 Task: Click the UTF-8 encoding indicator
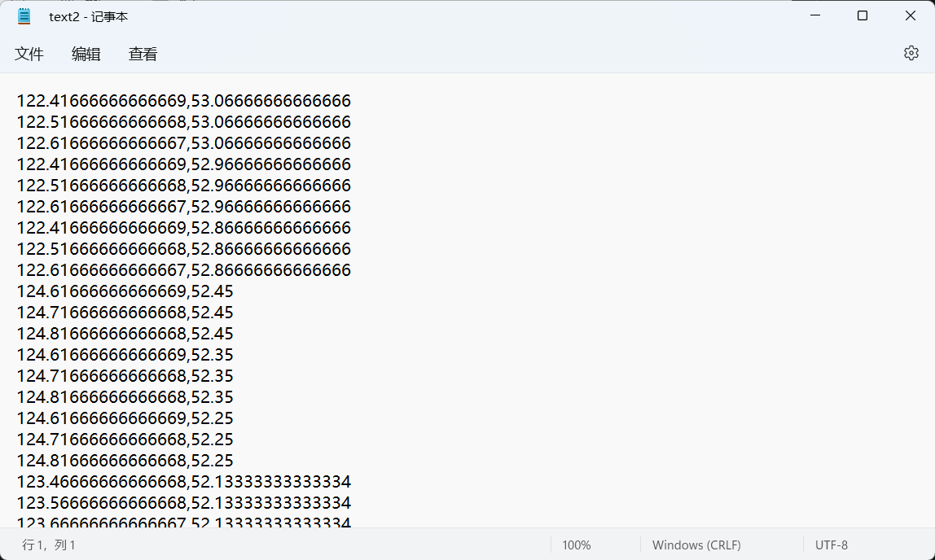832,545
